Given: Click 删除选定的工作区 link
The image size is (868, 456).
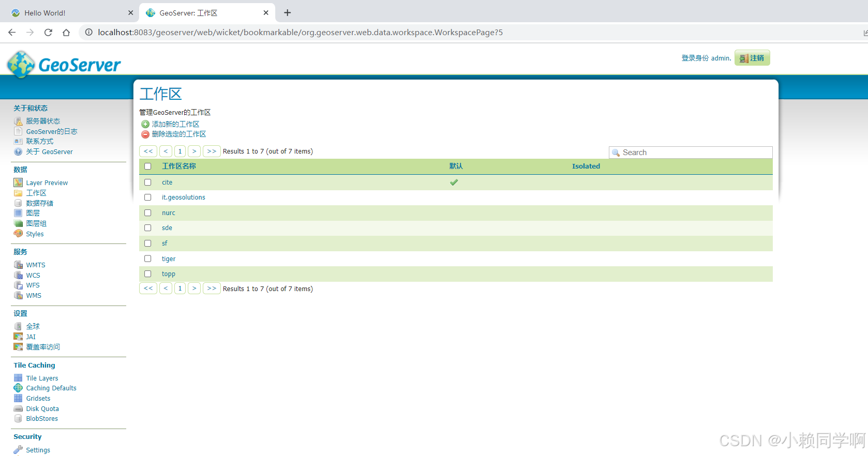Looking at the screenshot, I should pos(179,134).
